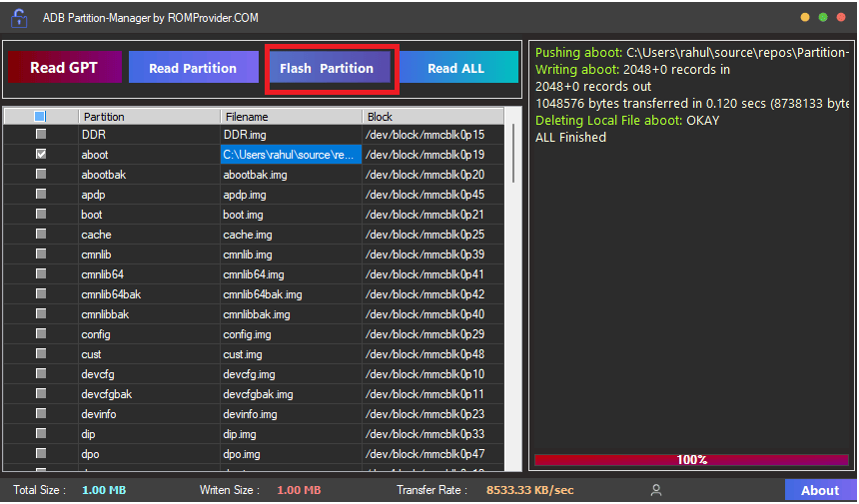Click the Total Size 1.00 MB value
The width and height of the screenshot is (859, 504).
104,490
